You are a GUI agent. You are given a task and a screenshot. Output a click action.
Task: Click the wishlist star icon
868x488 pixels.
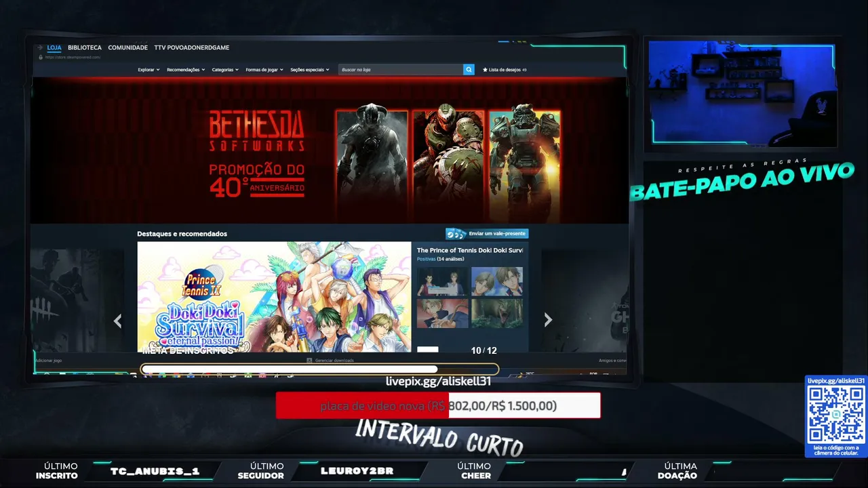(x=485, y=70)
